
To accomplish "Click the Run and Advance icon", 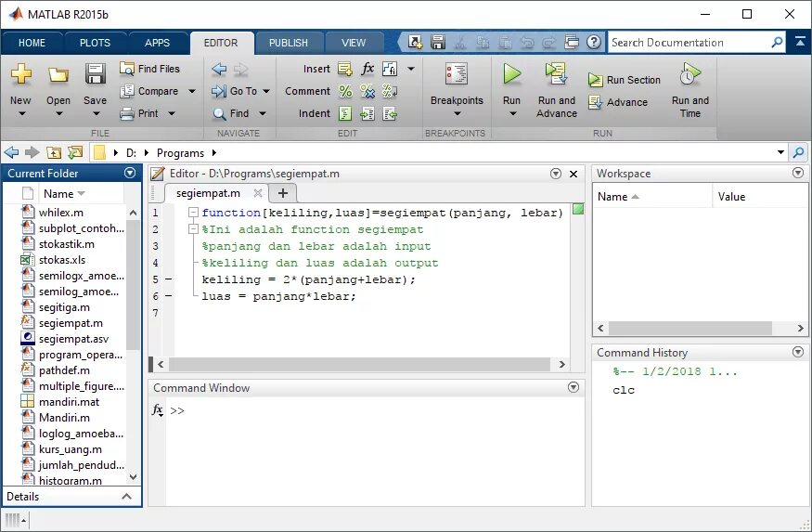I will [557, 74].
